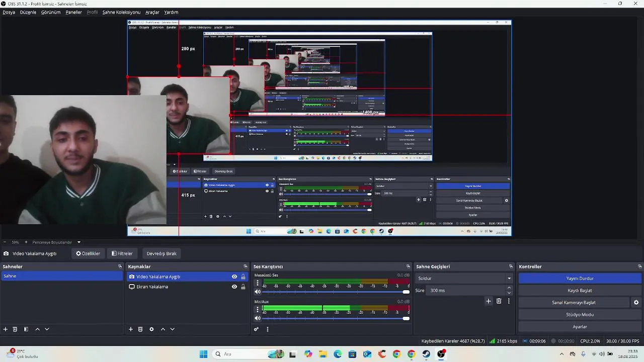
Task: Decrease Süre duration with the down arrow
Action: [x=509, y=293]
